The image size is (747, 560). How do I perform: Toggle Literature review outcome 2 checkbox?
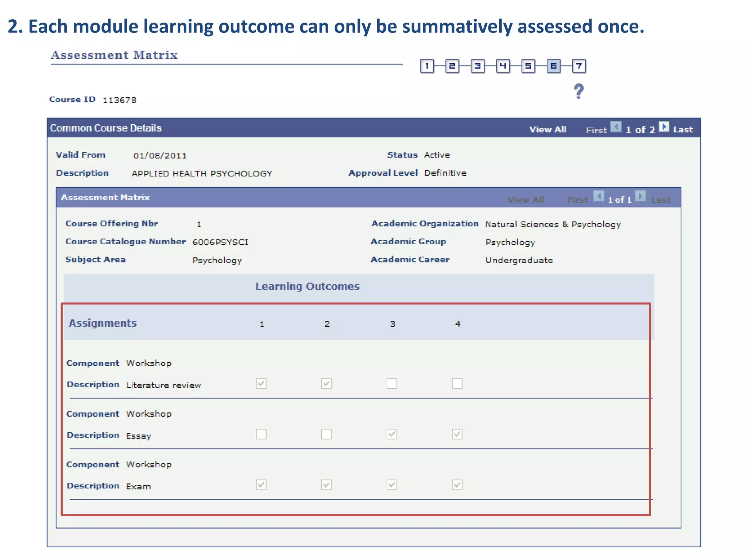pyautogui.click(x=326, y=384)
